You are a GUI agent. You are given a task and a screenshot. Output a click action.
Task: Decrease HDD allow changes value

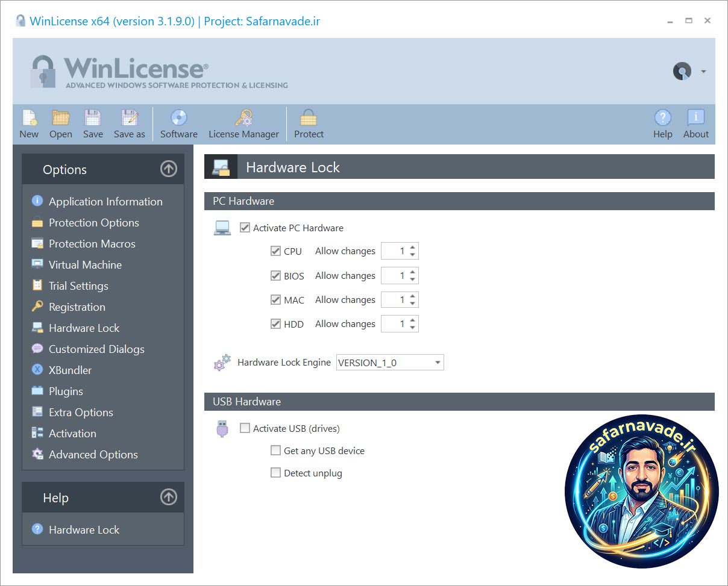412,328
